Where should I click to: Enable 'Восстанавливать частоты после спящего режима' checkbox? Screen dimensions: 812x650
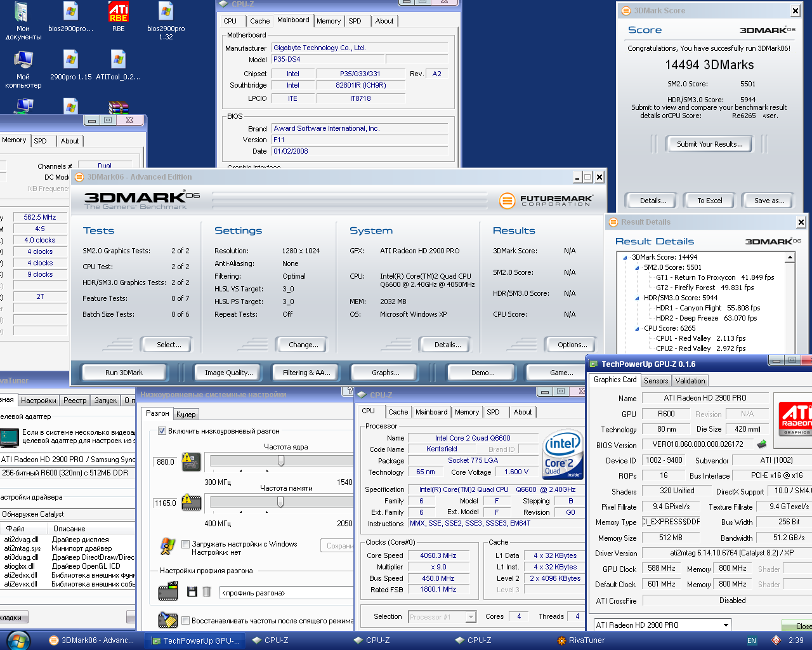(x=186, y=621)
